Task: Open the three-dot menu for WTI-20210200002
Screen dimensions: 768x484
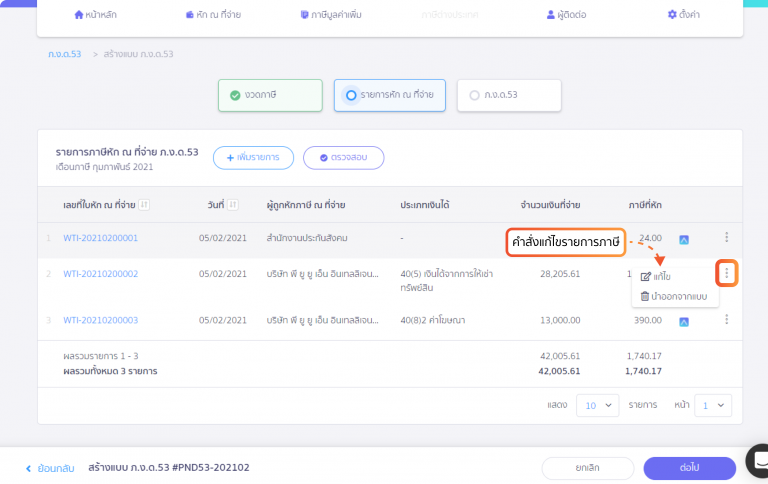Action: [726, 273]
